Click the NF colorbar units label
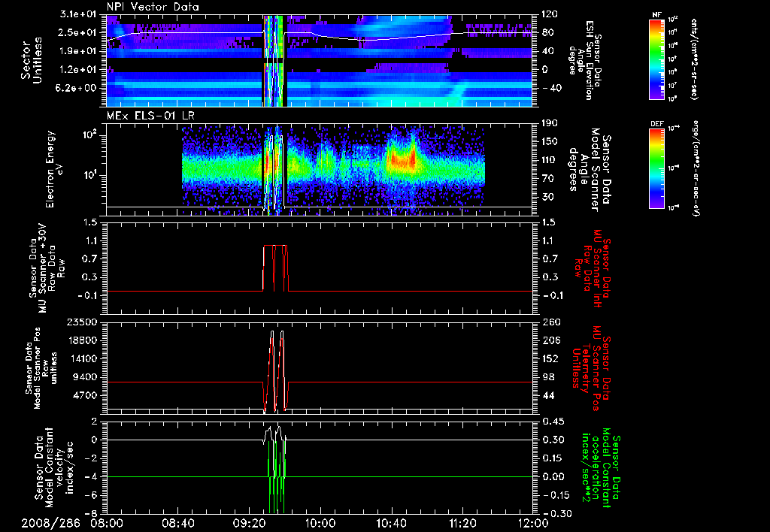This screenshot has width=770, height=532. click(x=694, y=59)
